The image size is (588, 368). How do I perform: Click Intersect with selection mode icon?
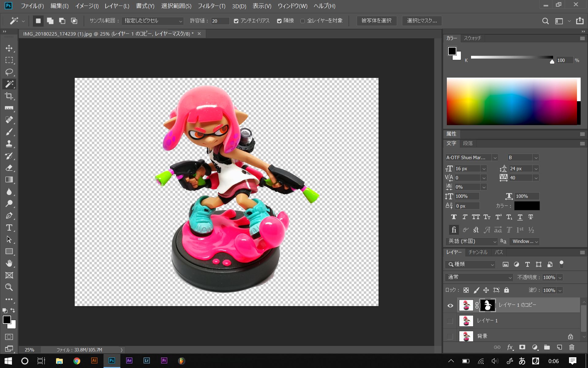(74, 21)
